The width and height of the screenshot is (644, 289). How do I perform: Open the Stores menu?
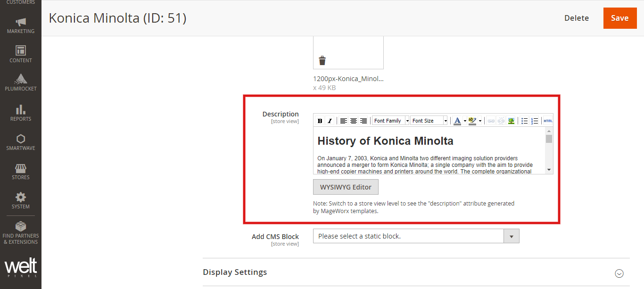point(21,171)
